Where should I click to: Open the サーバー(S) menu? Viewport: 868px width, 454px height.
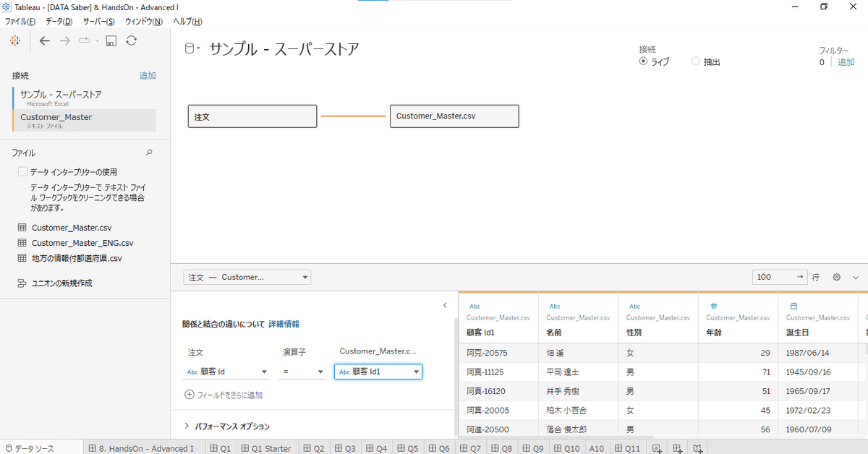click(98, 22)
